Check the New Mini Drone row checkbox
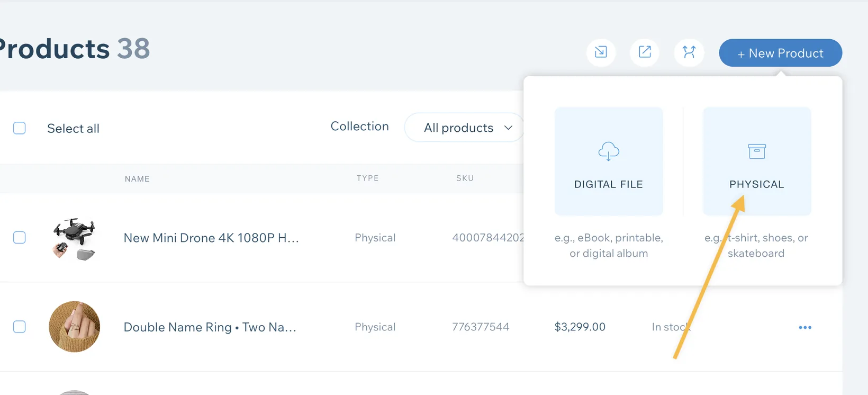The height and width of the screenshot is (395, 868). coord(20,237)
